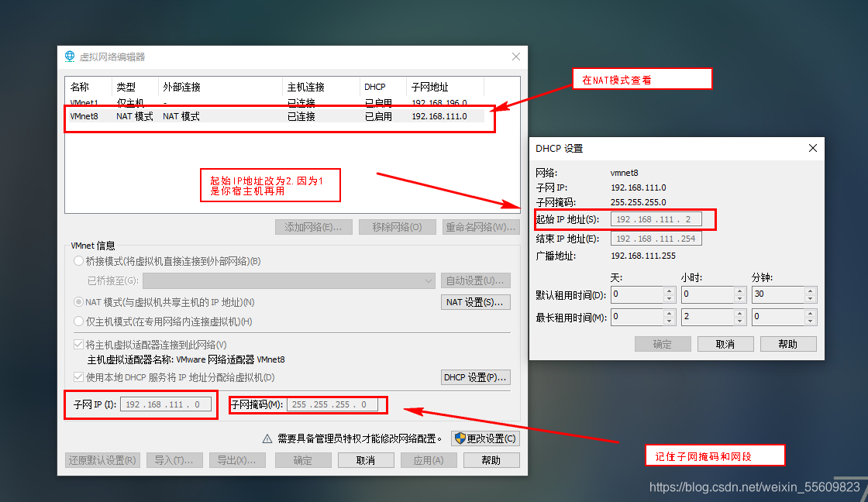Edit the 起始 IP 地址 input field
The image size is (868, 502).
pyautogui.click(x=656, y=219)
